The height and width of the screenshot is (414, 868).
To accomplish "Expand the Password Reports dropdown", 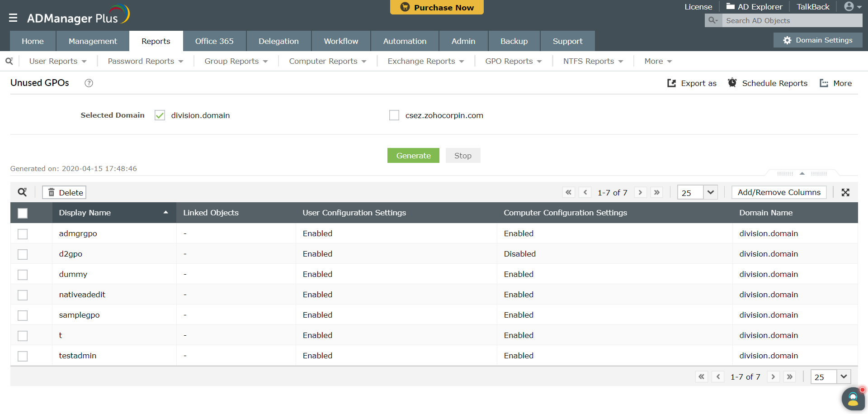I will tap(146, 61).
